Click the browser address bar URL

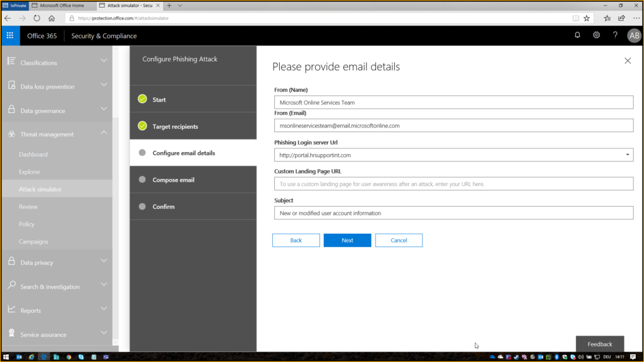[x=123, y=18]
